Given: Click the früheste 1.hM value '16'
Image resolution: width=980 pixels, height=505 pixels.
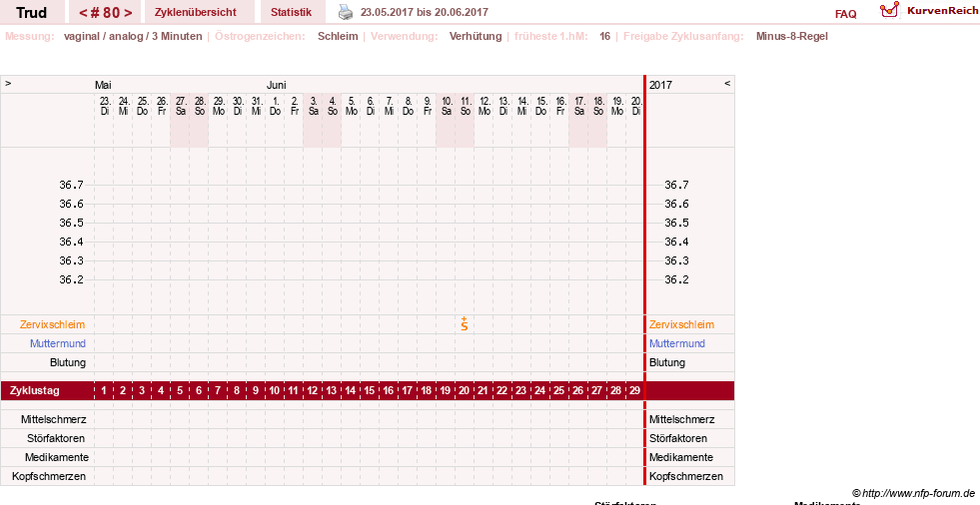Looking at the screenshot, I should click(x=605, y=36).
